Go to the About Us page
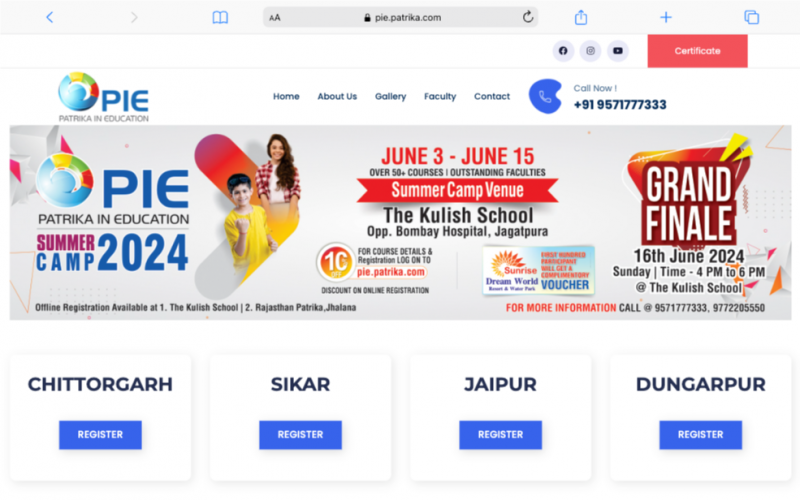Viewport: 800px width, 500px height. [337, 96]
